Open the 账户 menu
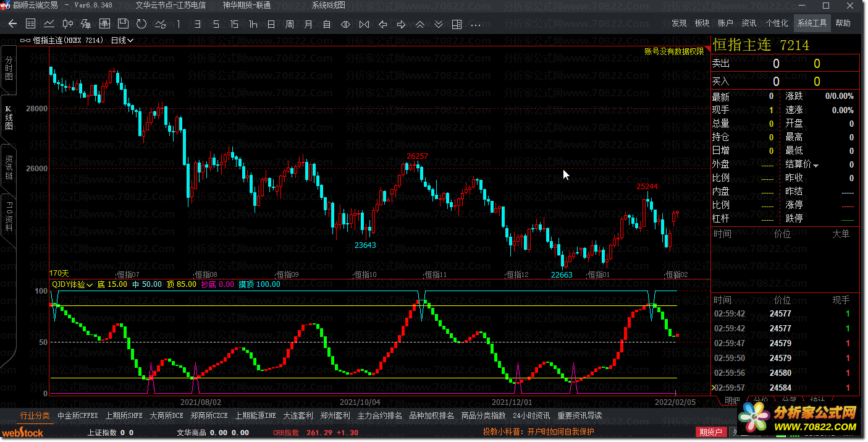The image size is (868, 442). pos(725,23)
